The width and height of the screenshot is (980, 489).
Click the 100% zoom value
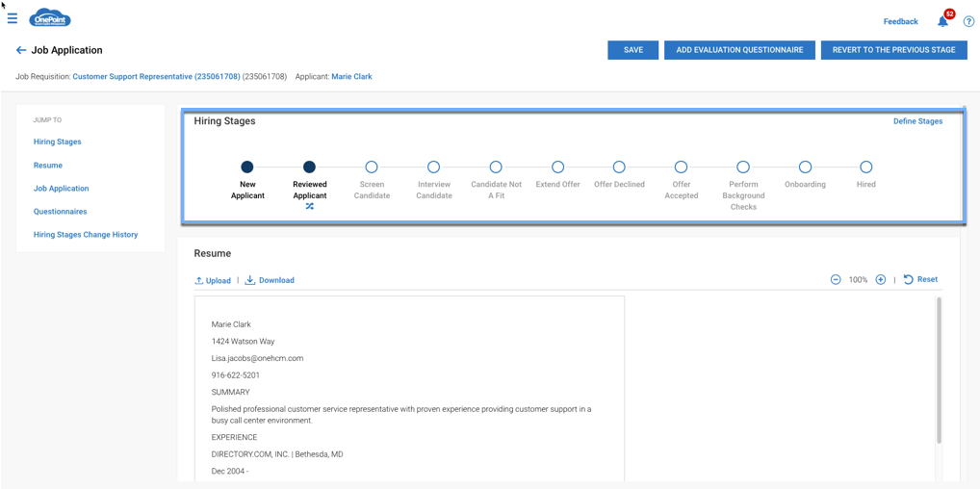[x=858, y=279]
